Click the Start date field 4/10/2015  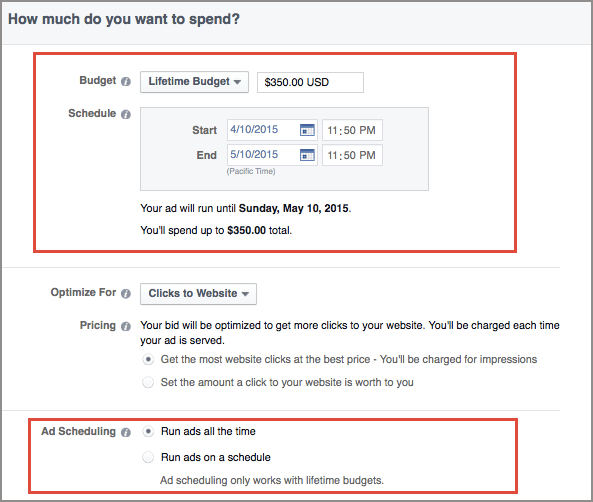click(x=272, y=130)
